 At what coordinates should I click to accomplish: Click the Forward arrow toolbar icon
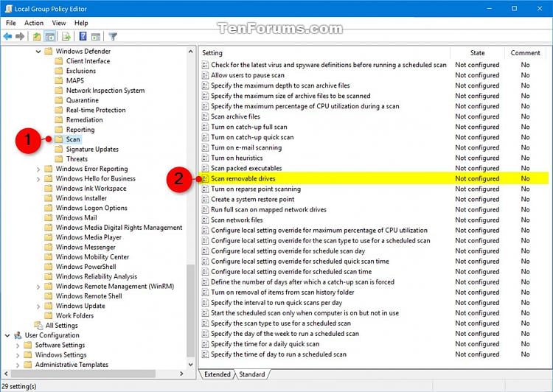[20, 36]
